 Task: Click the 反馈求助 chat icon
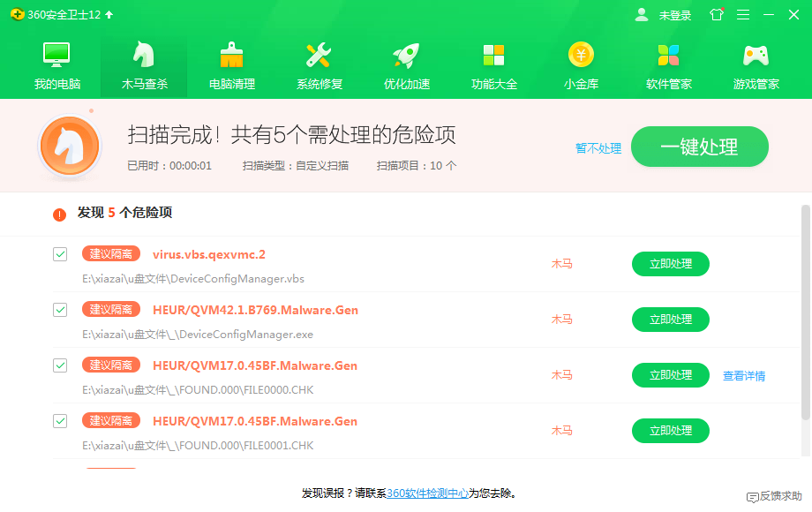click(x=753, y=497)
